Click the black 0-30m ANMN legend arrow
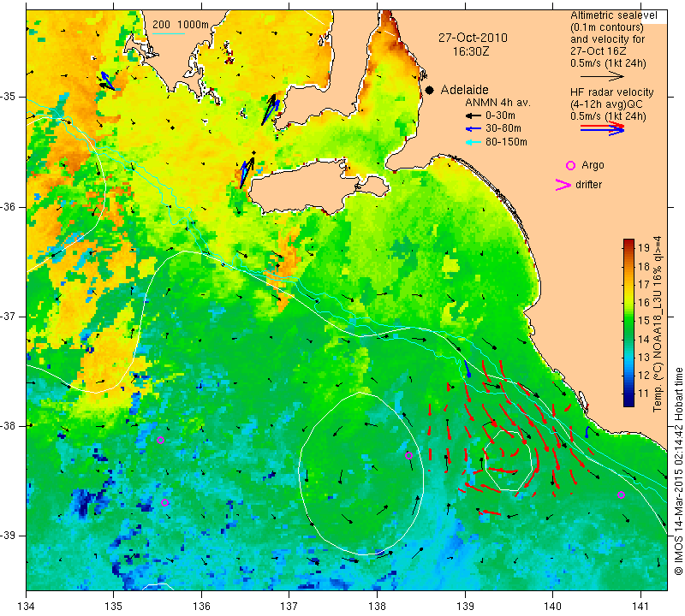685x616 pixels. point(473,116)
